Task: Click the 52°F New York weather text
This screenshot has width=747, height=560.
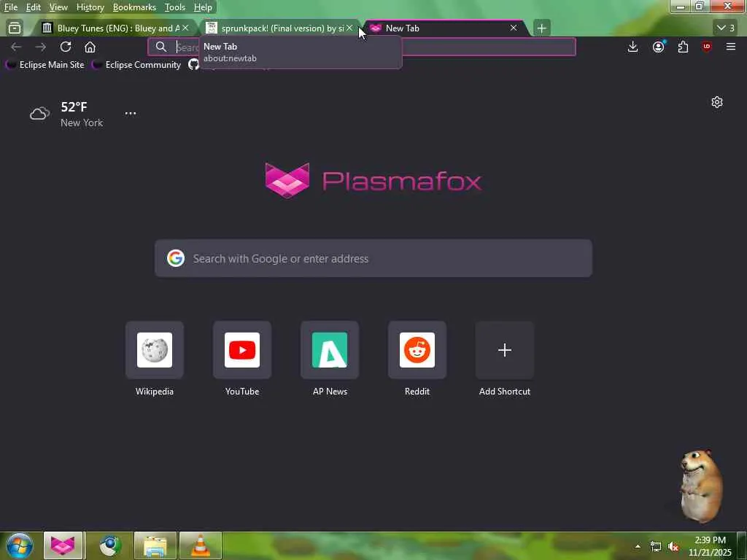Action: pyautogui.click(x=82, y=114)
